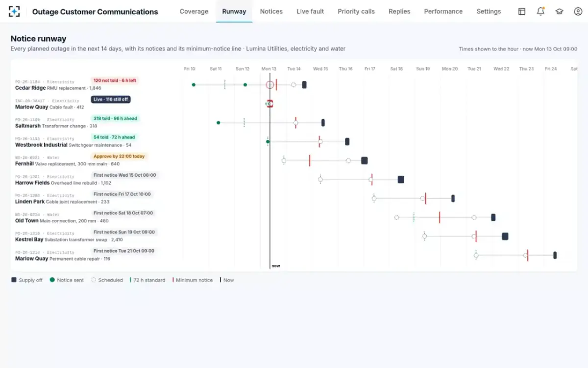The height and width of the screenshot is (368, 588).
Task: Click the '54 told · 72 h ahead' badge
Action: tap(114, 137)
